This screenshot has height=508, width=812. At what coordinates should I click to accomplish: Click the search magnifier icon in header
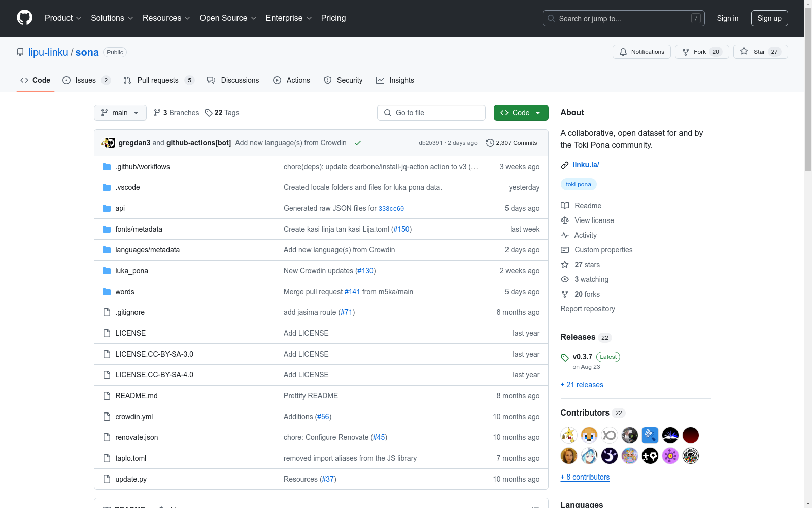(551, 18)
